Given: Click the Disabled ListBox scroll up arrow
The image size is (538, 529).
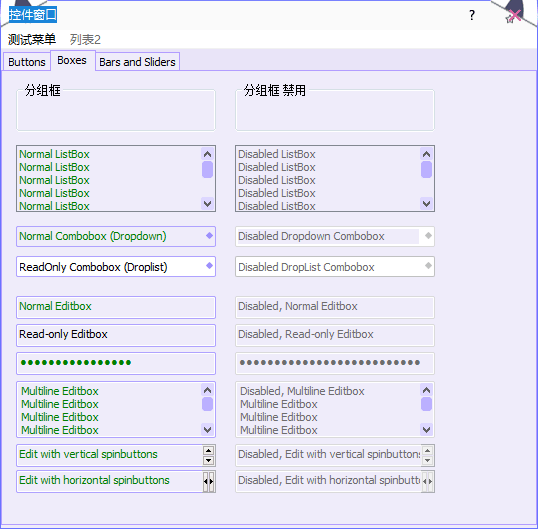Looking at the screenshot, I should pos(426,154).
